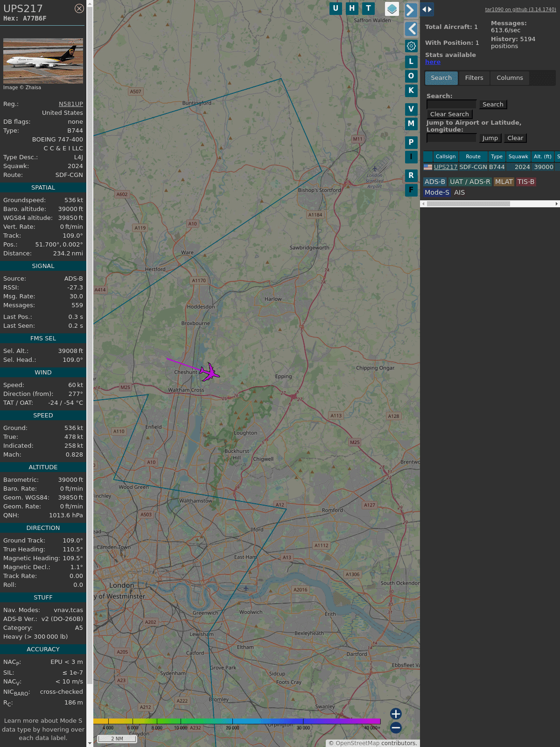Switch to the Columns tab
The image size is (560, 747).
click(x=510, y=78)
